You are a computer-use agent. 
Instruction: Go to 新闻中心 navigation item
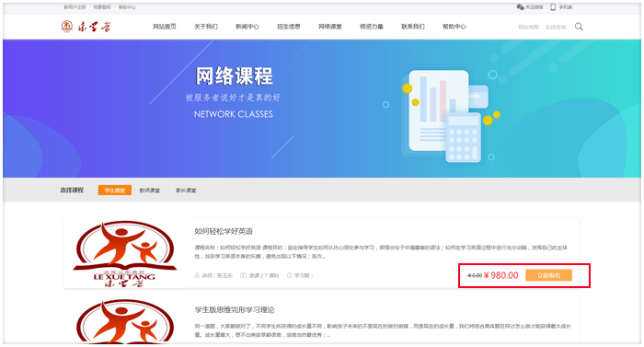click(x=247, y=27)
